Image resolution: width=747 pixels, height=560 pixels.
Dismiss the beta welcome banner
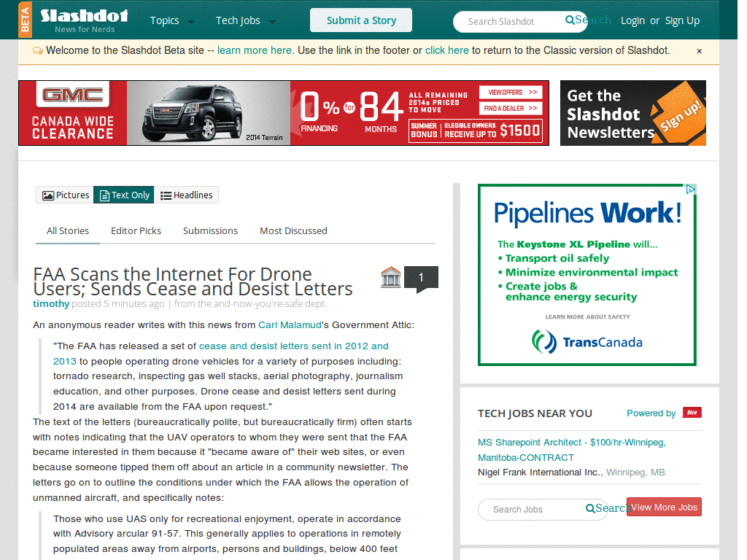click(699, 50)
